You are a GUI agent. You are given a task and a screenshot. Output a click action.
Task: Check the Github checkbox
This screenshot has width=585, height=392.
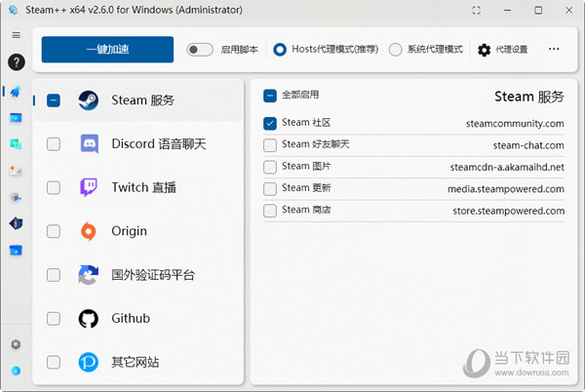tap(54, 319)
